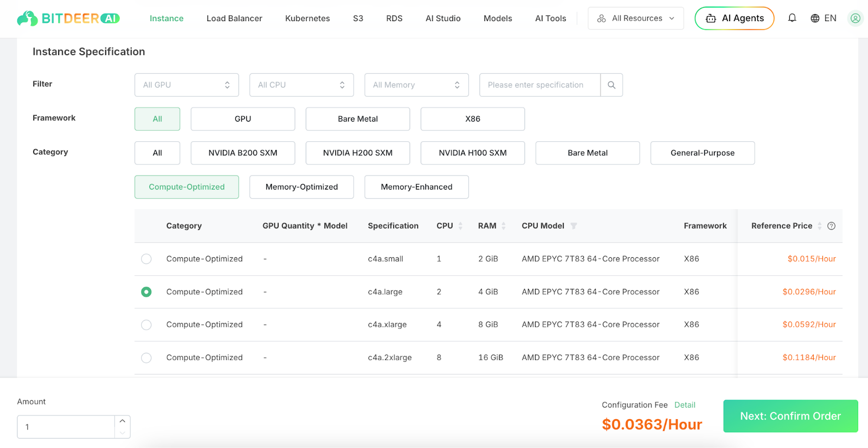
Task: Open the All GPU filter dropdown
Action: (x=187, y=85)
